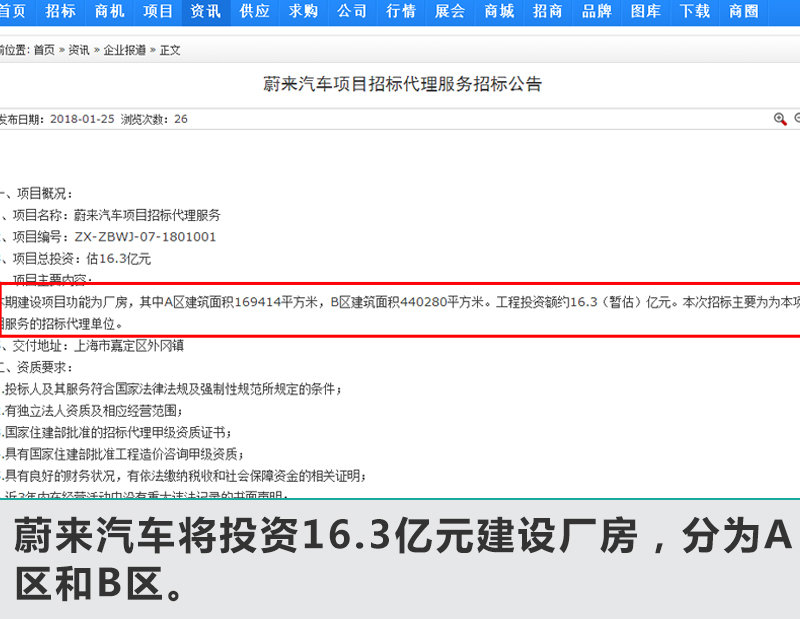Open the 图库 navigation tab
This screenshot has height=619, width=800.
[x=645, y=11]
